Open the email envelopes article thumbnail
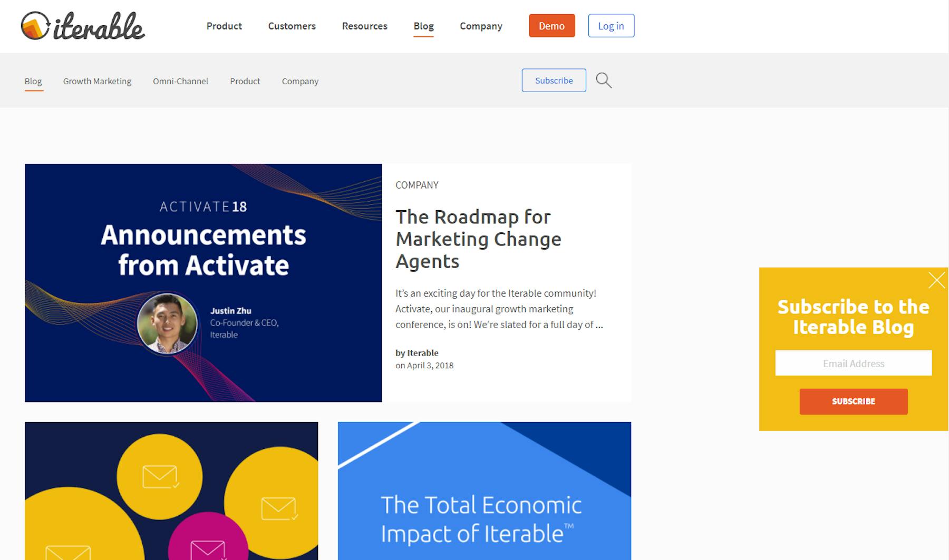 [x=171, y=491]
